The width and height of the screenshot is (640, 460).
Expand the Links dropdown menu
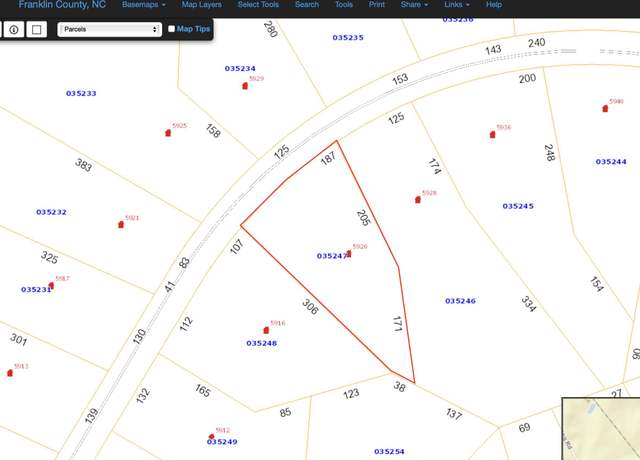pos(457,5)
